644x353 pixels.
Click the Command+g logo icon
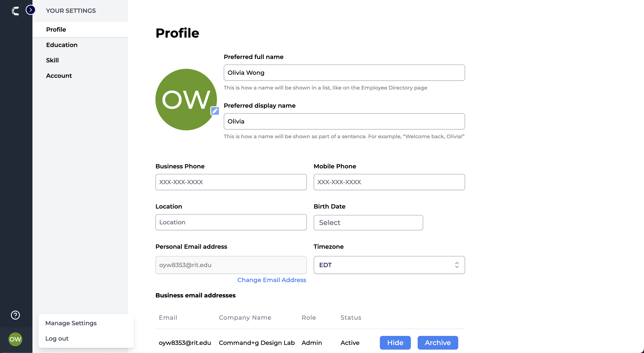coord(15,11)
